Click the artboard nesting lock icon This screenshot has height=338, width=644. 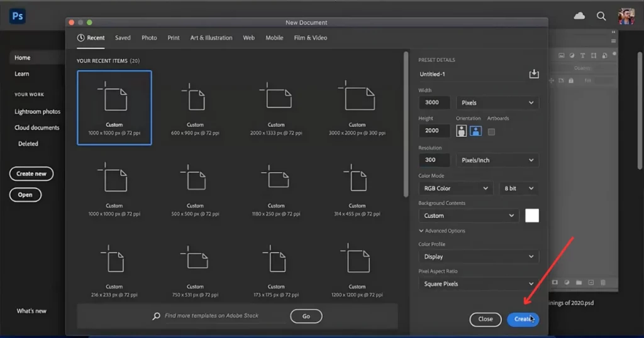point(561,80)
